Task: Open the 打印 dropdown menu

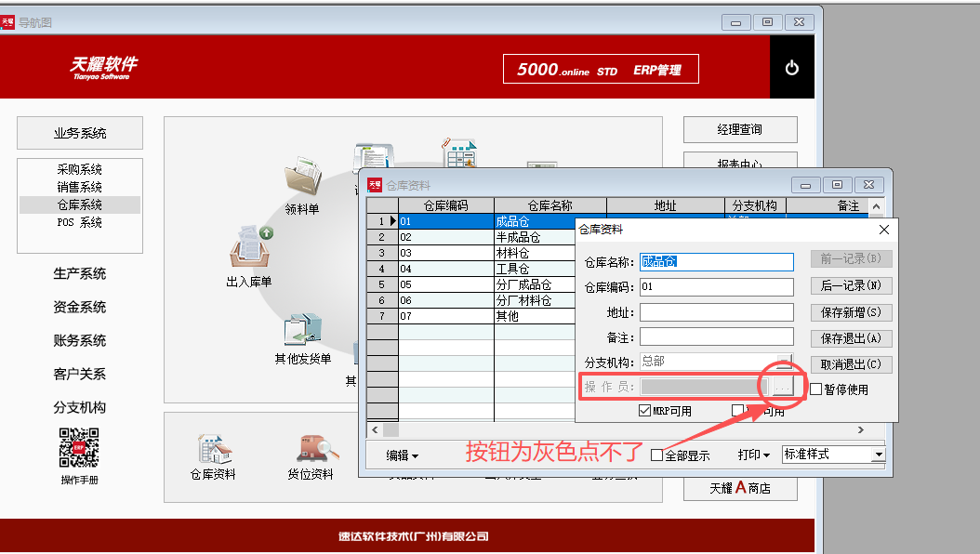Action: (x=753, y=455)
